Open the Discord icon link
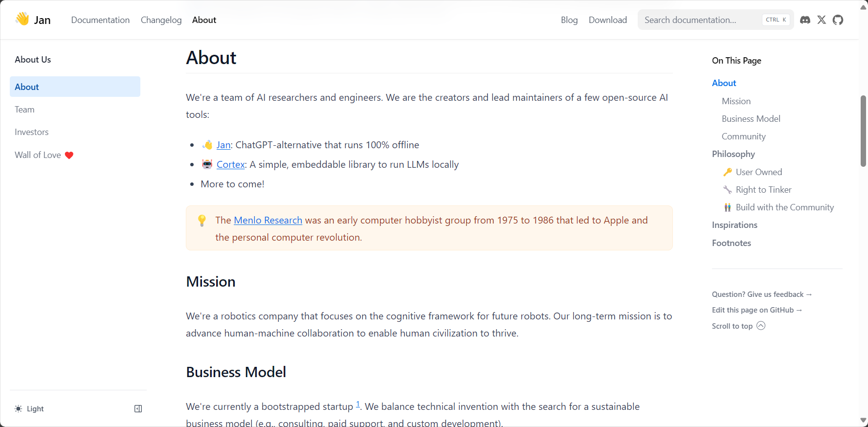Image resolution: width=868 pixels, height=427 pixels. (x=805, y=20)
